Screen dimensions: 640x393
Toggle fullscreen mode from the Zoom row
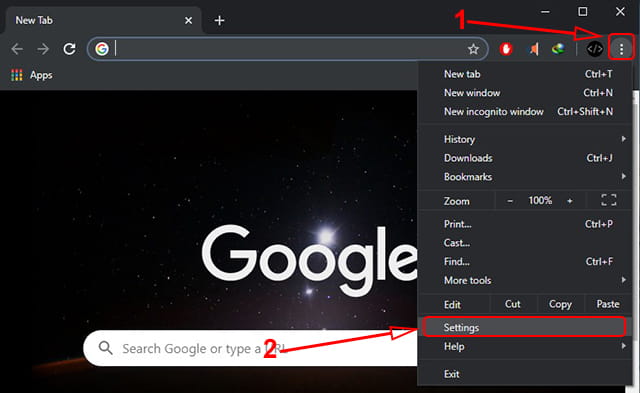tap(609, 200)
